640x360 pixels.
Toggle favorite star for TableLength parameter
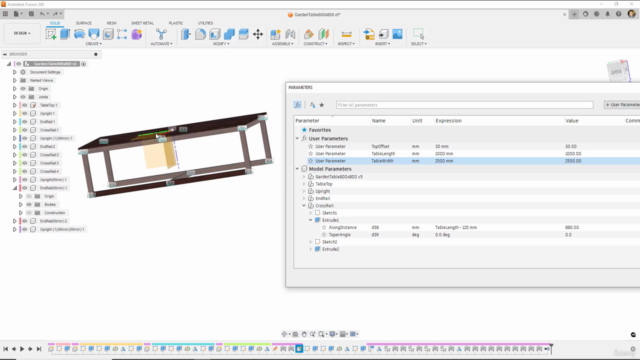click(311, 153)
